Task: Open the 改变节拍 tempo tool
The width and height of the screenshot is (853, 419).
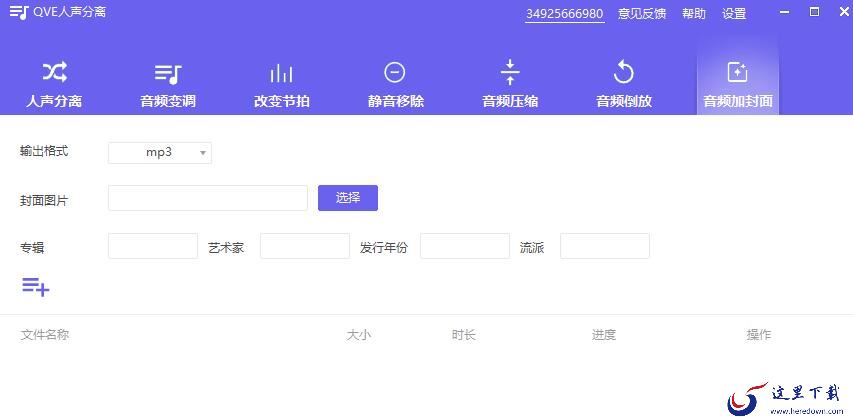Action: (x=281, y=84)
